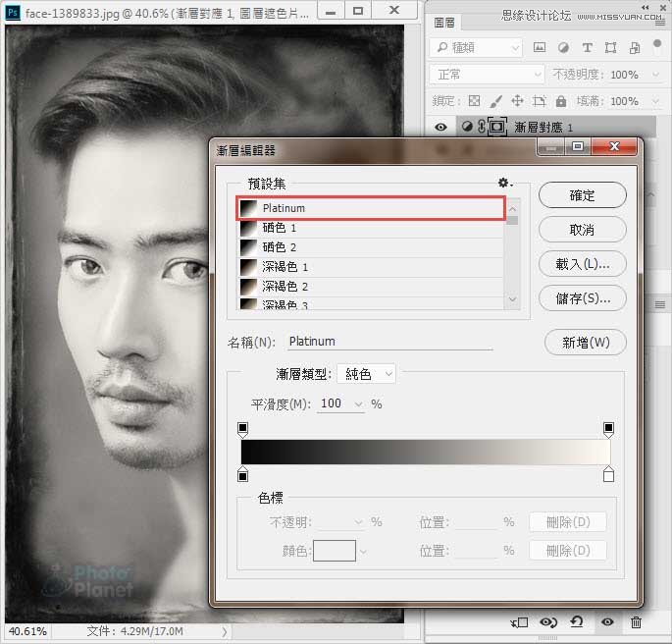The height and width of the screenshot is (644, 672).
Task: Click the face-1389833.jpg document title
Action: pos(167,14)
